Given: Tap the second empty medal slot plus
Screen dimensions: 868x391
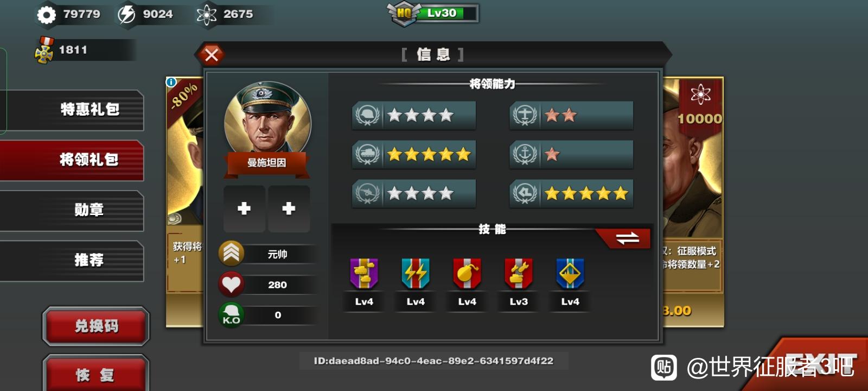Looking at the screenshot, I should pyautogui.click(x=289, y=209).
